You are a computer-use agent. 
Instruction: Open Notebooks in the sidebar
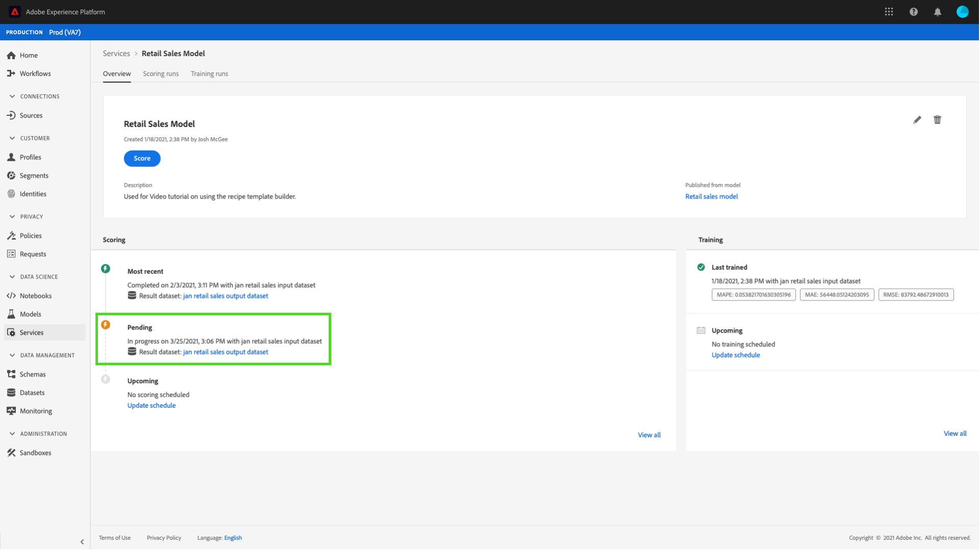coord(35,296)
